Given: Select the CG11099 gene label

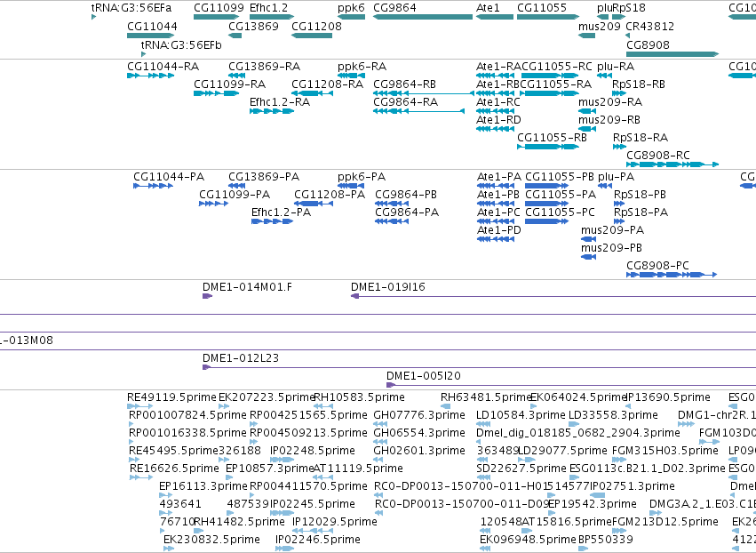Looking at the screenshot, I should [219, 8].
